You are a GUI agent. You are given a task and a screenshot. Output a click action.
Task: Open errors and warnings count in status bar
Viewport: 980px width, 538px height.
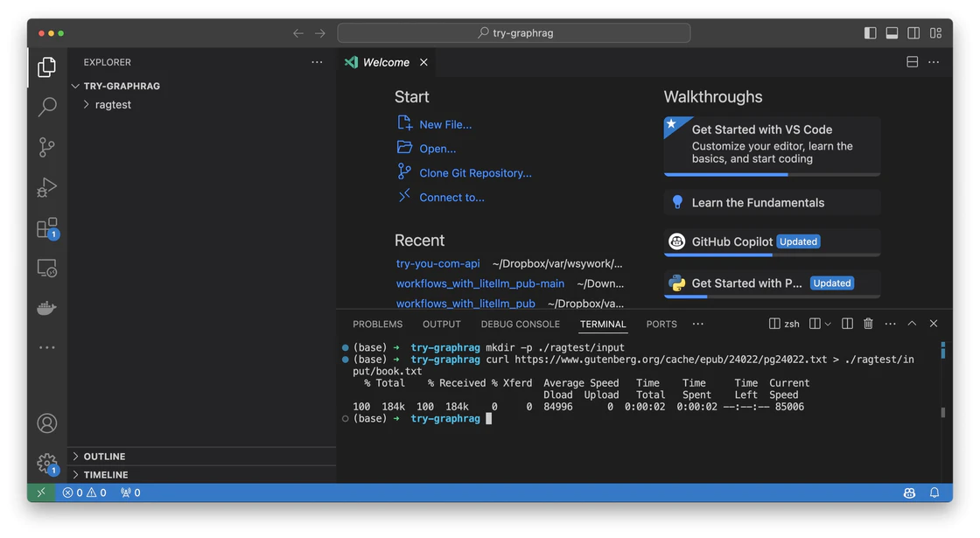(x=84, y=493)
